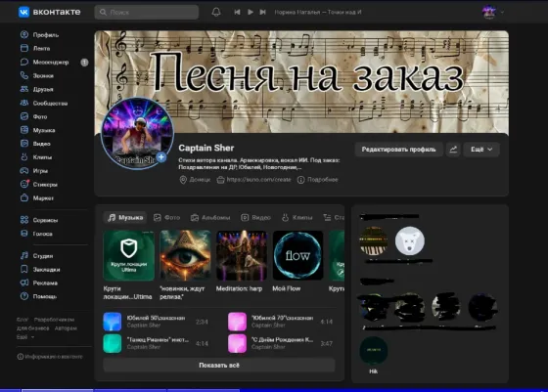This screenshot has height=392, width=548.
Task: Click Подробнее profile details link
Action: (x=318, y=180)
